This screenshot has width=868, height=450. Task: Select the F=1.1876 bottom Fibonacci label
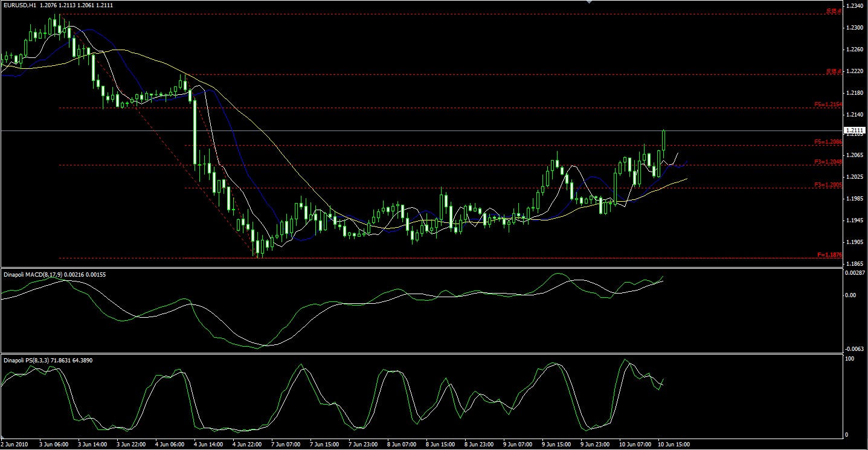(830, 255)
